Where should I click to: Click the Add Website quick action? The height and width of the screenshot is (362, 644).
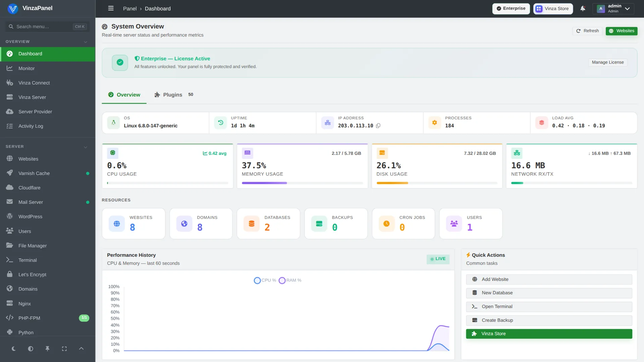[549, 280]
